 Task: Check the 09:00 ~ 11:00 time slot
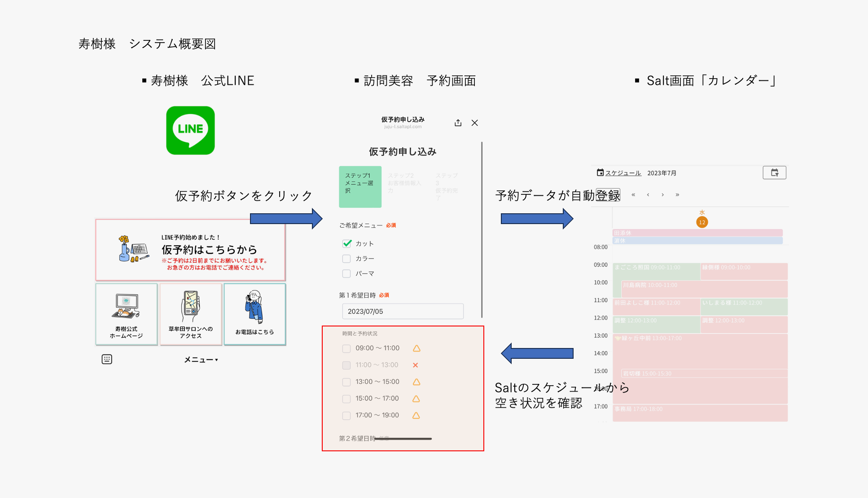tap(346, 348)
